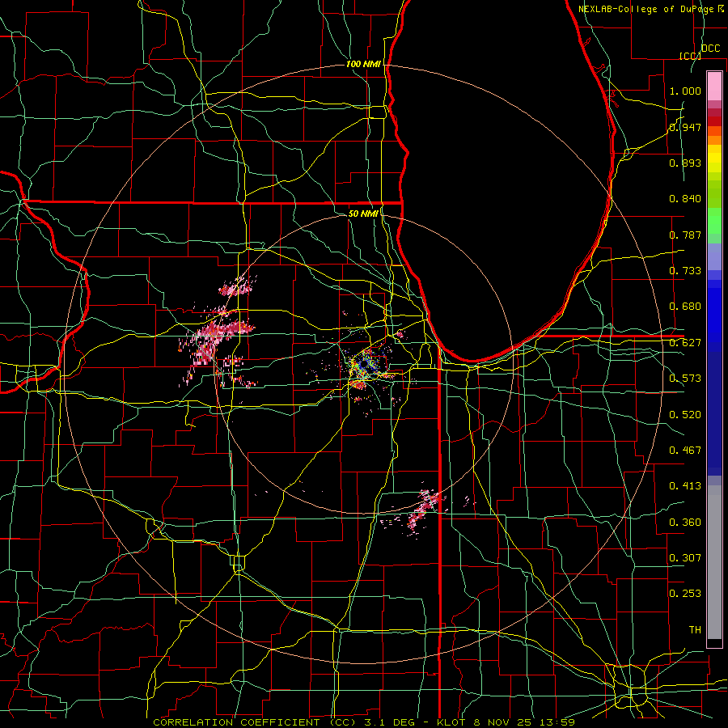Select the 0.680 scale value
Image resolution: width=728 pixels, height=728 pixels.
pos(685,307)
